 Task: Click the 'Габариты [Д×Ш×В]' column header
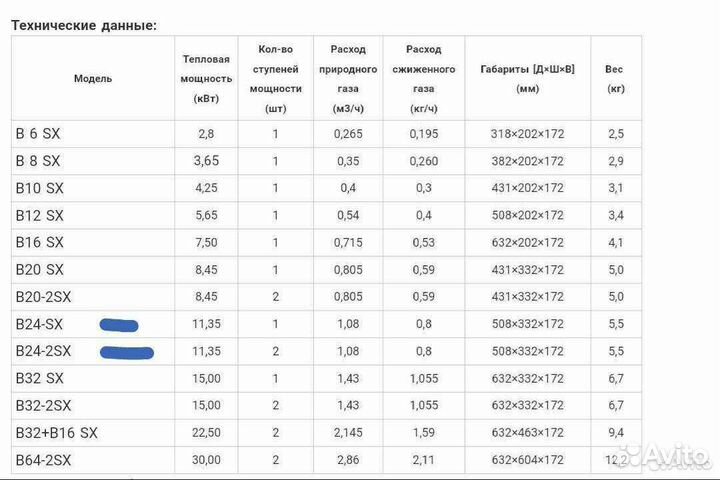tap(528, 77)
